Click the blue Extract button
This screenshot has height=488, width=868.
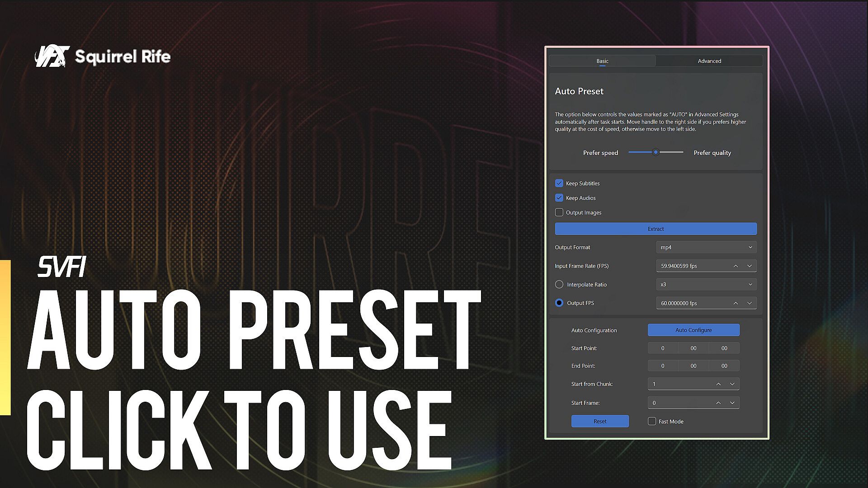pos(656,229)
